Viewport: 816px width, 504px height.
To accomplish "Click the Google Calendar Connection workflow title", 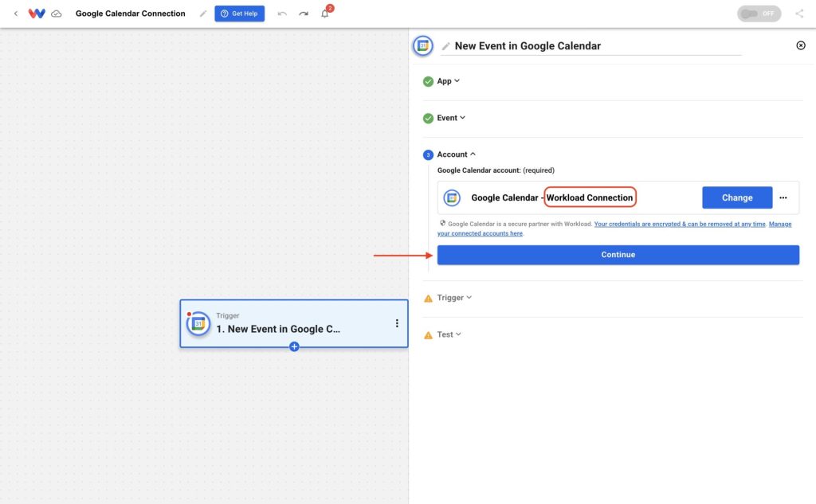I will point(130,14).
